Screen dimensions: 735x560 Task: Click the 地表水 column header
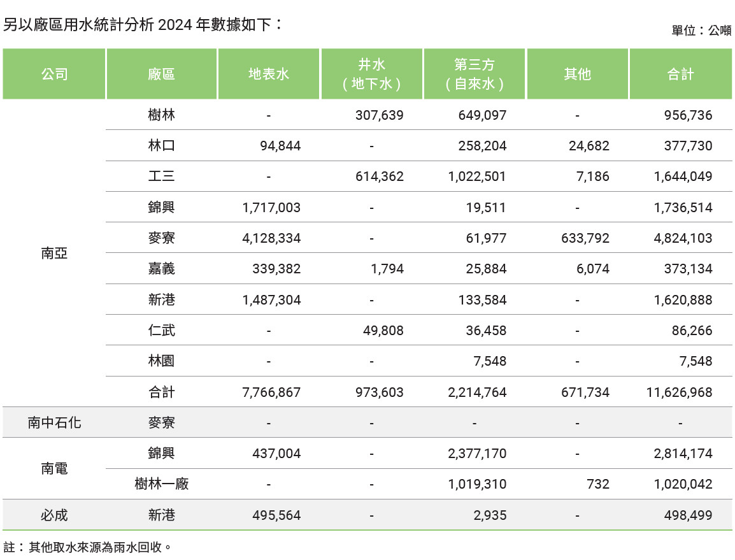pos(268,73)
